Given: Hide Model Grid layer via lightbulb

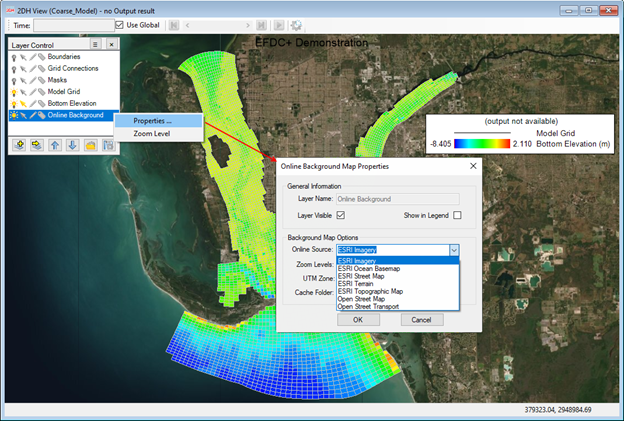Looking at the screenshot, I should click(x=14, y=92).
